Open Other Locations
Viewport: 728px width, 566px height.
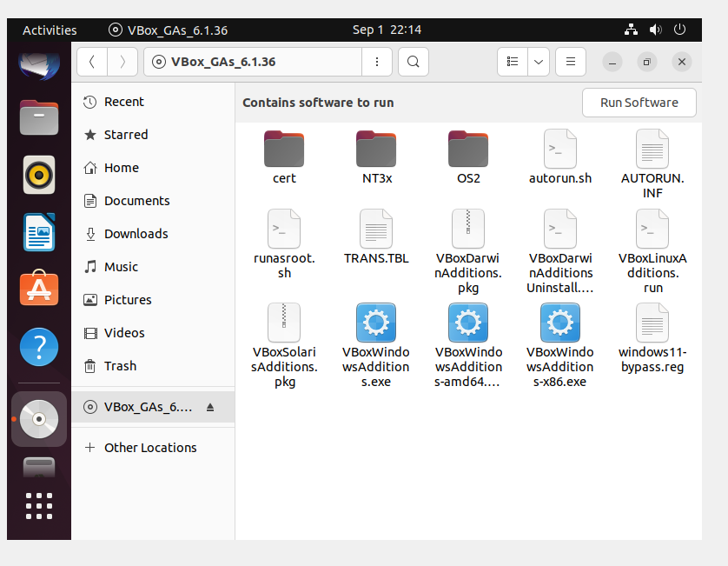[x=153, y=448]
